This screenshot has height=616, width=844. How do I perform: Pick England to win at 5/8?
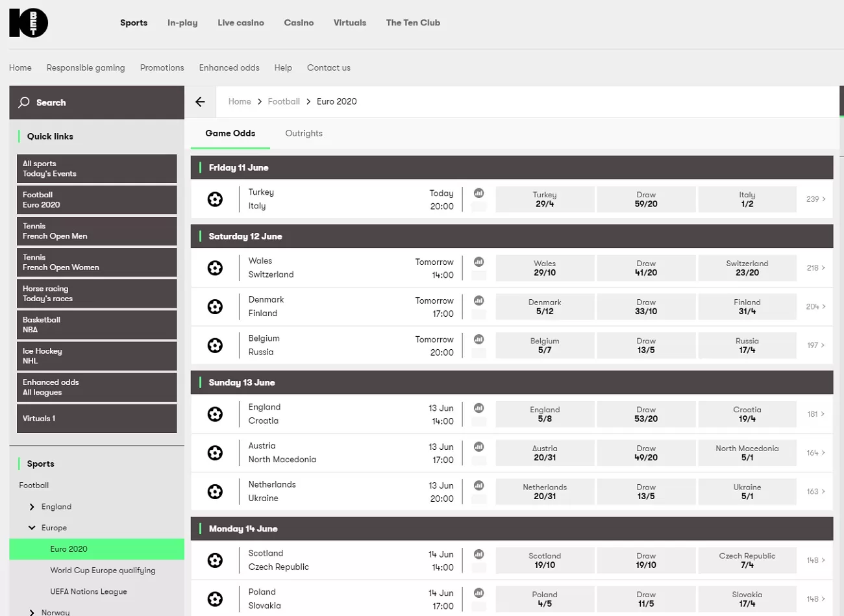click(x=545, y=414)
